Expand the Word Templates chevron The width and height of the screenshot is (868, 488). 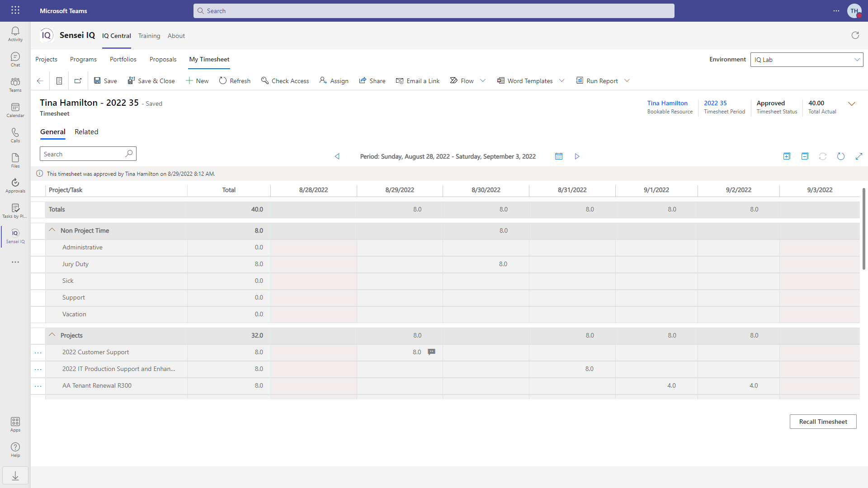562,81
